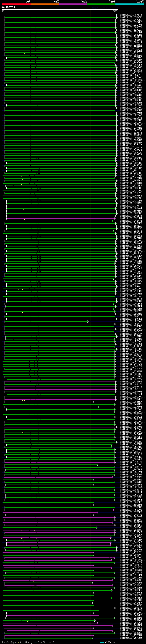Open hit UniRef100_C3JGB3
Screen dimensions: 146x644
pos(131,326)
